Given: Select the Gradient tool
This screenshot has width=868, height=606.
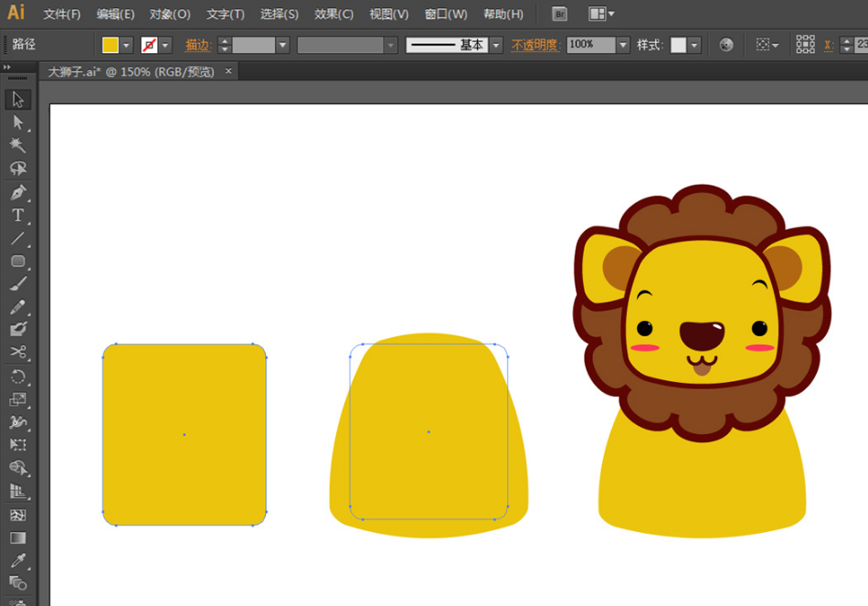Looking at the screenshot, I should (17, 537).
